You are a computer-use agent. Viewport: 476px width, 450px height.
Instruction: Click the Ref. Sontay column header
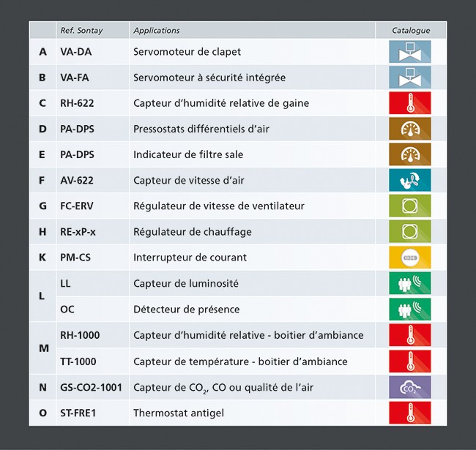click(82, 31)
